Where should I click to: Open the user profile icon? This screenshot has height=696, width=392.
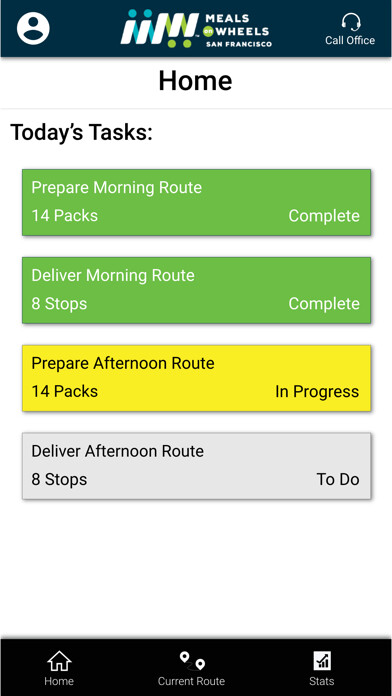pyautogui.click(x=33, y=28)
